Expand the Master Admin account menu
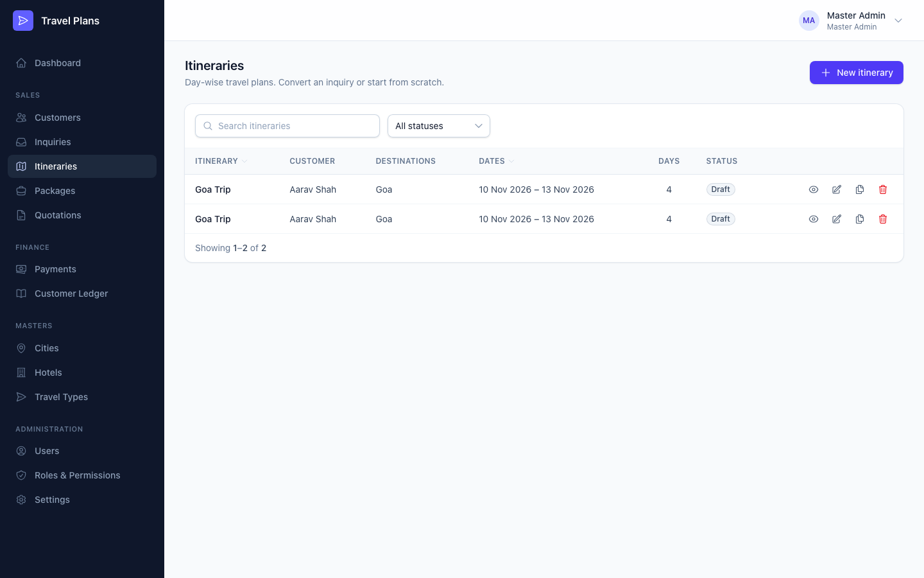Image resolution: width=924 pixels, height=578 pixels. [x=851, y=21]
